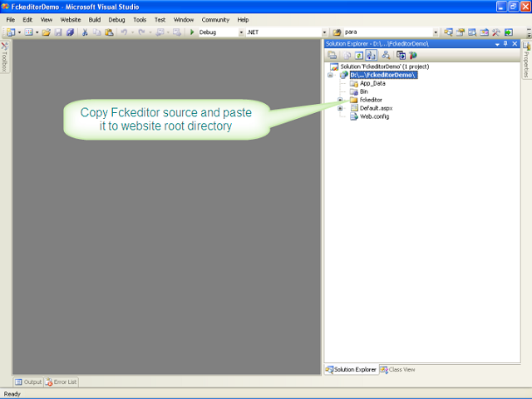This screenshot has height=399, width=532.
Task: Click the grayed Solution Explorer toolbar copy icon
Action: pyautogui.click(x=347, y=55)
